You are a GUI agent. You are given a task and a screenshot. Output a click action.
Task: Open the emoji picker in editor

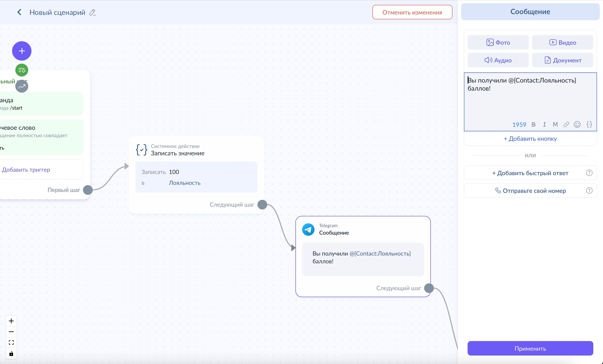[577, 124]
